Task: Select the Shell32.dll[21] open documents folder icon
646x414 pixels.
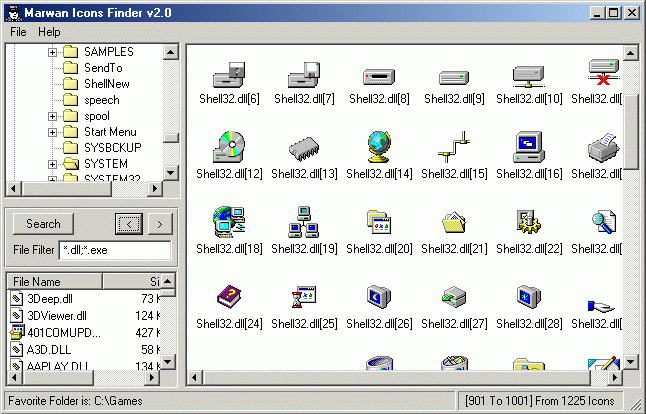Action: coord(454,222)
